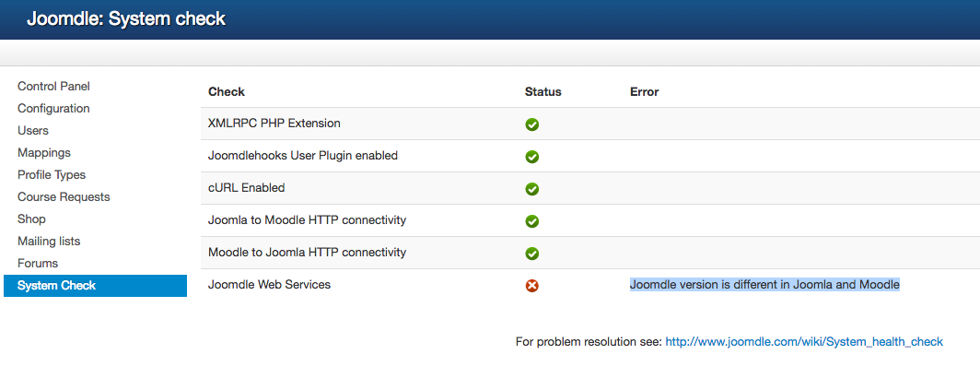Open the Users section
980x390 pixels.
coord(33,131)
